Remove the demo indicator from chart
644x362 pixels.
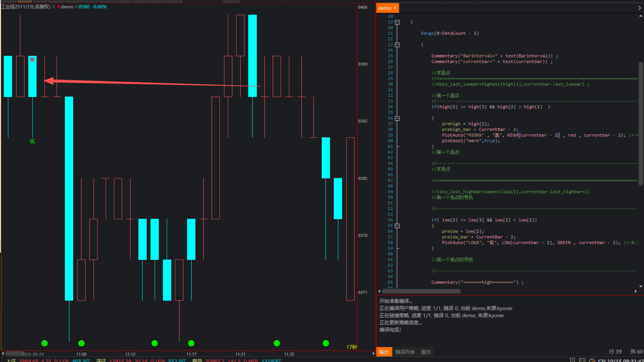(x=76, y=7)
